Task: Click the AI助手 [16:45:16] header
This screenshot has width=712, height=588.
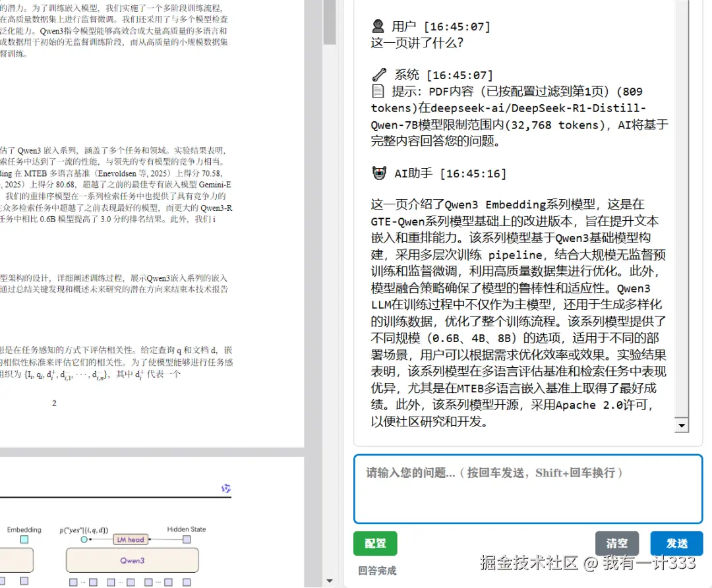Action: point(450,173)
